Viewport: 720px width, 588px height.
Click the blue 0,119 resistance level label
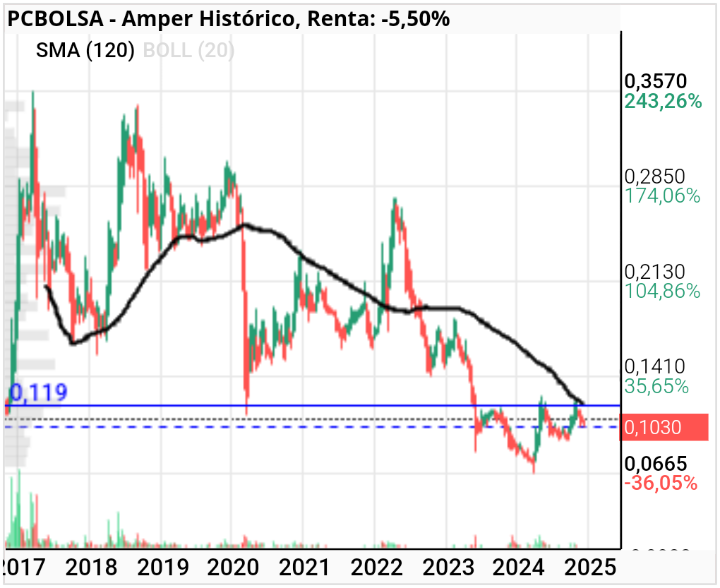pos(39,392)
